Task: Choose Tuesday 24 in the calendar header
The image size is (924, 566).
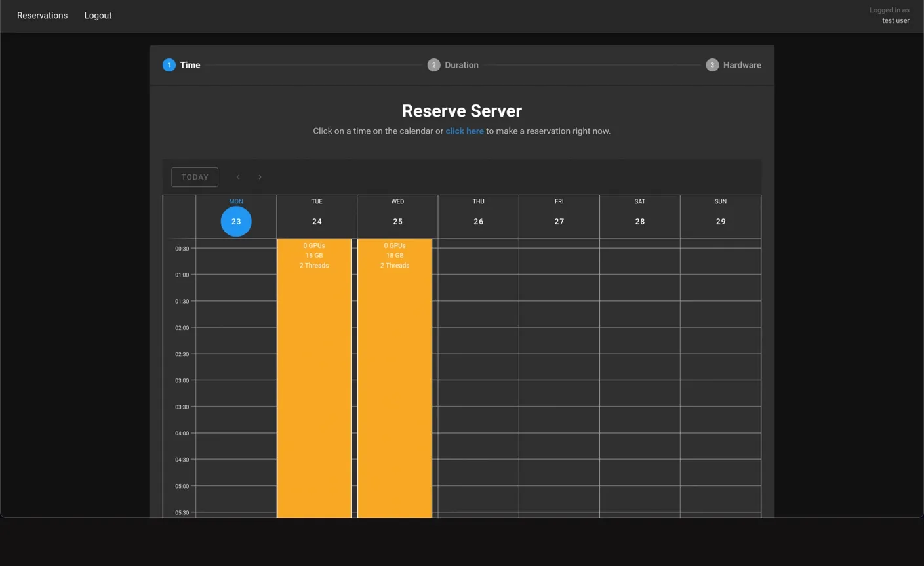Action: tap(317, 222)
